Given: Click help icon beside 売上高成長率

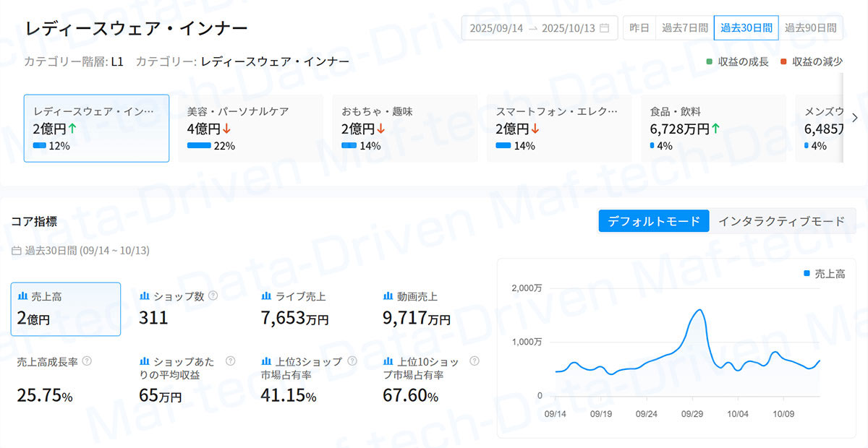Looking at the screenshot, I should point(87,361).
